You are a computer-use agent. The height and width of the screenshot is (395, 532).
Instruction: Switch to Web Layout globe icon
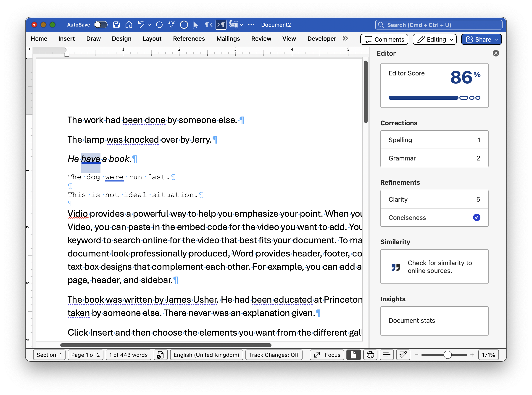click(370, 355)
